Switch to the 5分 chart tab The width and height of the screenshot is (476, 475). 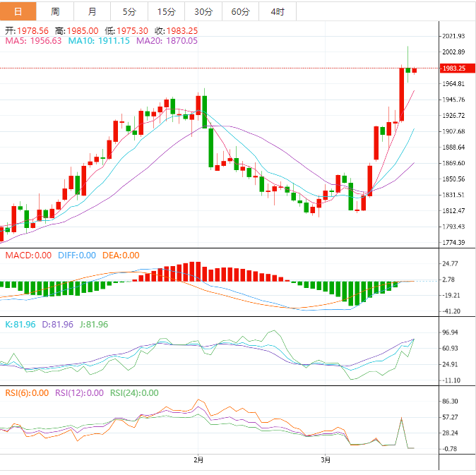[129, 12]
